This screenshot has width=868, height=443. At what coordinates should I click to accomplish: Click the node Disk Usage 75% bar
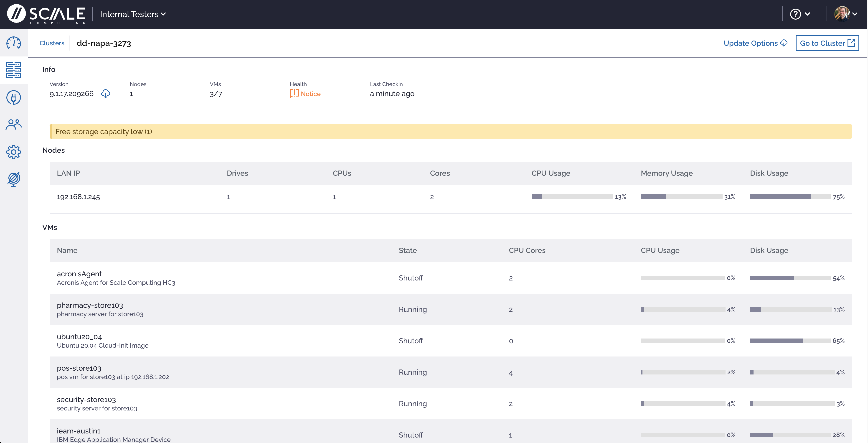(x=790, y=196)
